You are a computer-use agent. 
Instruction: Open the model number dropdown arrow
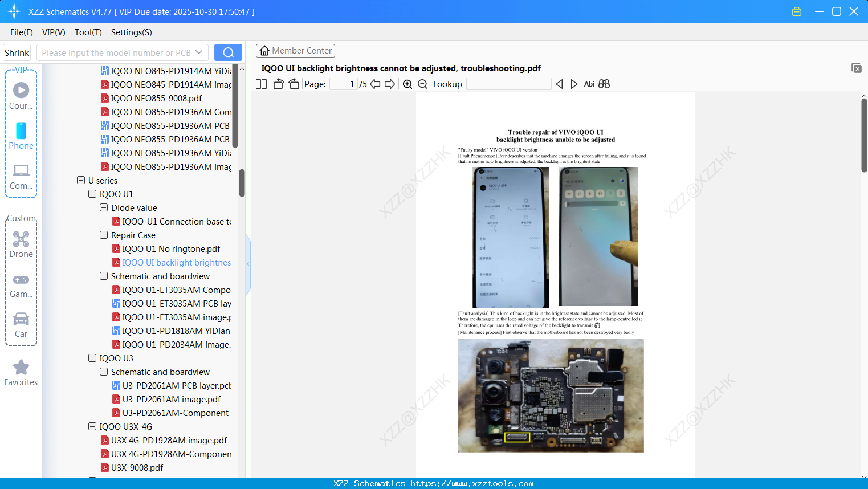(199, 52)
